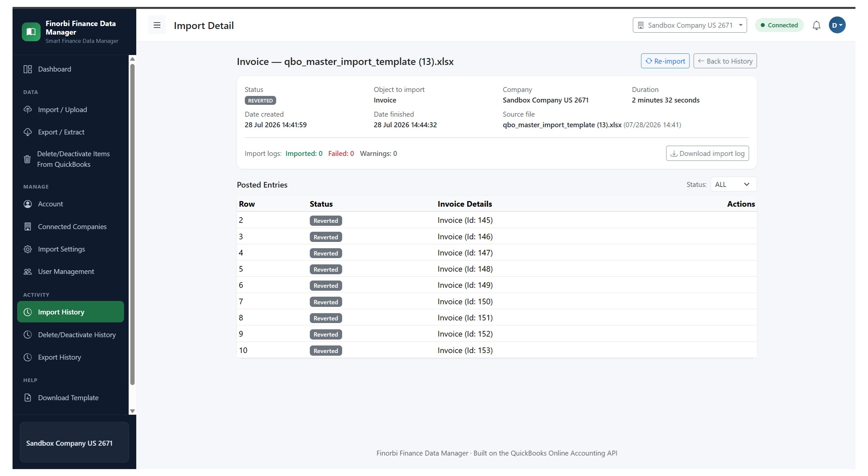This screenshot has width=868, height=476.
Task: Go Back to History
Action: [x=725, y=61]
